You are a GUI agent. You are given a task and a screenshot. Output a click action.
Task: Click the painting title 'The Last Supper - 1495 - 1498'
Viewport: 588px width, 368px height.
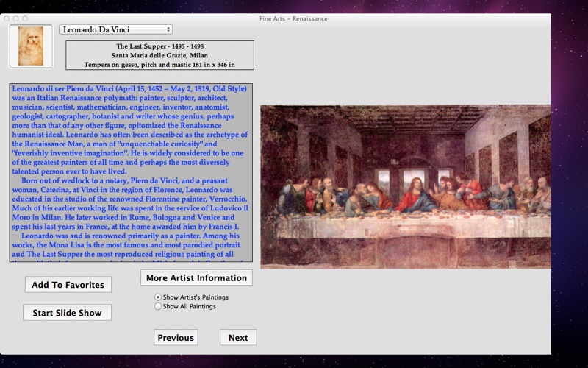click(x=159, y=46)
